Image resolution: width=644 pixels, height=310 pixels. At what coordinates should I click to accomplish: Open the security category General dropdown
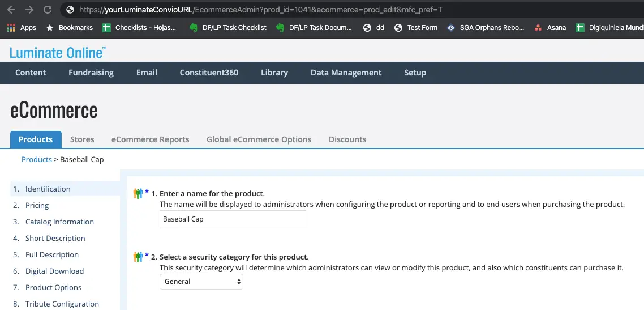(201, 281)
